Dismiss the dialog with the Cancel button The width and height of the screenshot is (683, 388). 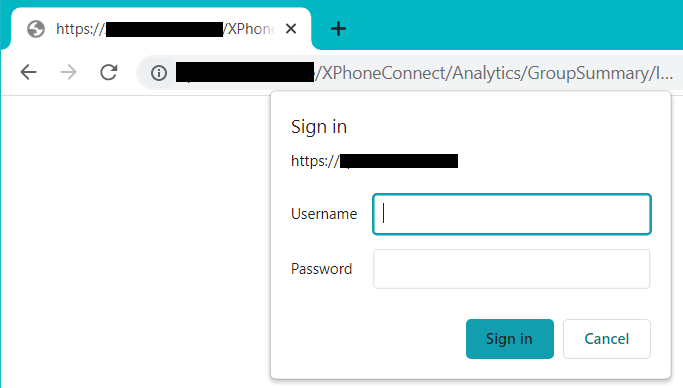tap(607, 339)
